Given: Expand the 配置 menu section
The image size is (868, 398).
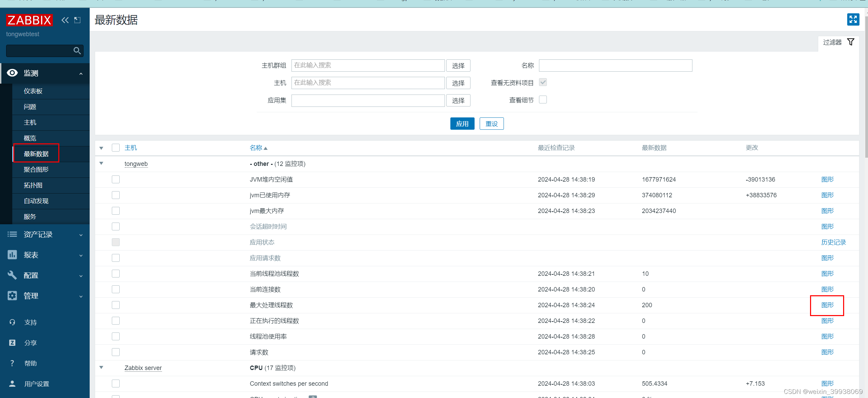Looking at the screenshot, I should point(81,276).
